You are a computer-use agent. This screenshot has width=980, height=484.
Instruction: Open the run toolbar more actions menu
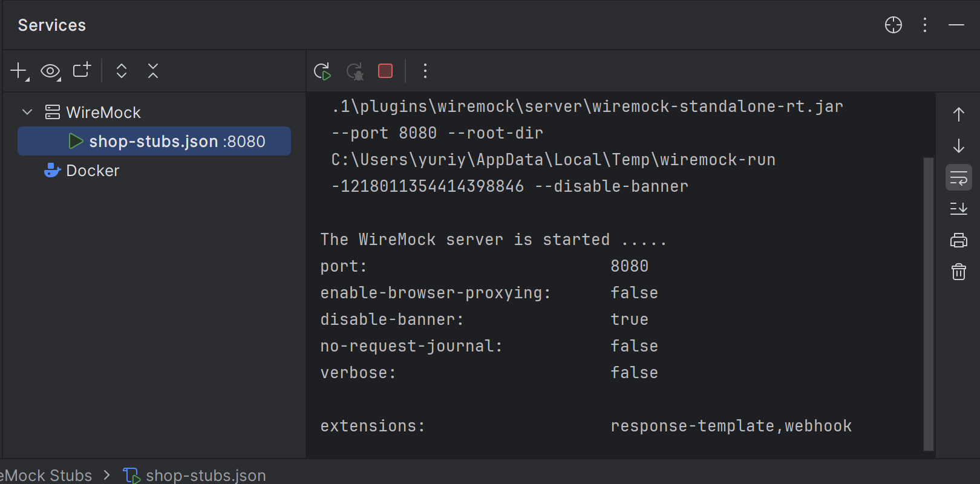click(425, 71)
